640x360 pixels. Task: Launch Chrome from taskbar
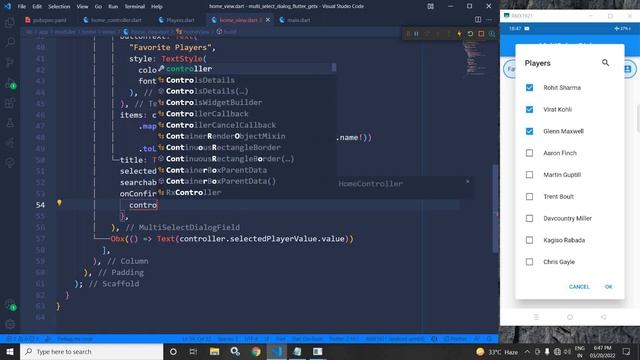click(256, 351)
